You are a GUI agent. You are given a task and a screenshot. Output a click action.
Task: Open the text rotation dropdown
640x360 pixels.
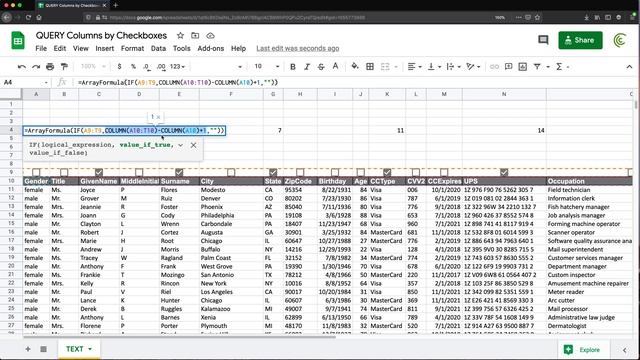(x=473, y=67)
